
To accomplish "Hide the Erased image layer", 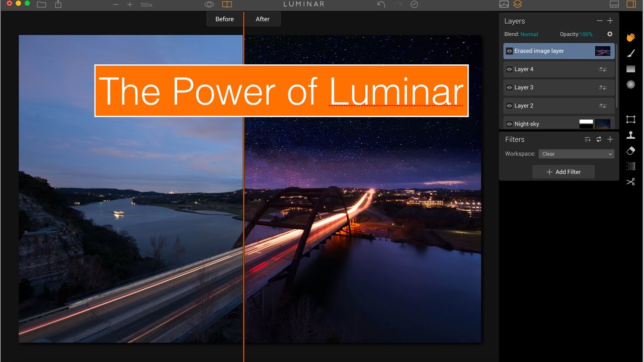I will tap(509, 51).
